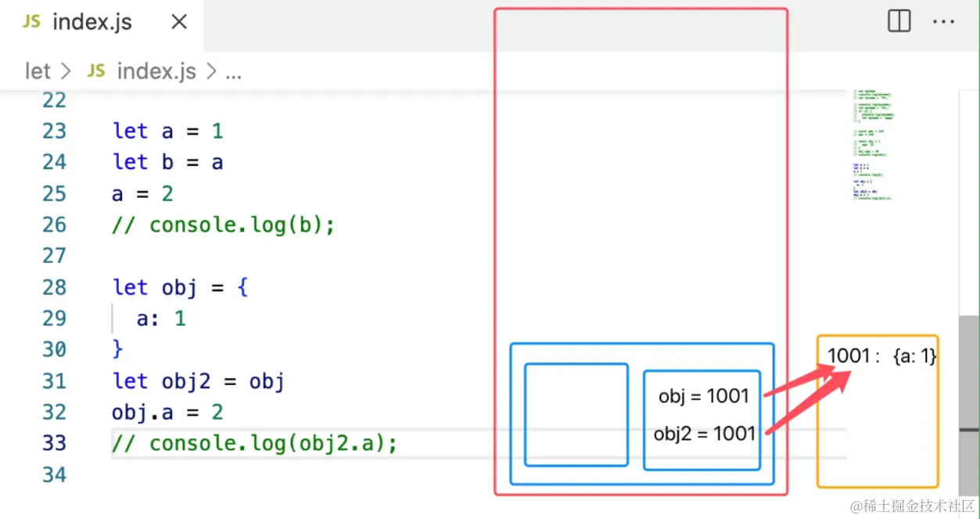
Task: Click the comment '// console.log(b);'
Action: [224, 225]
